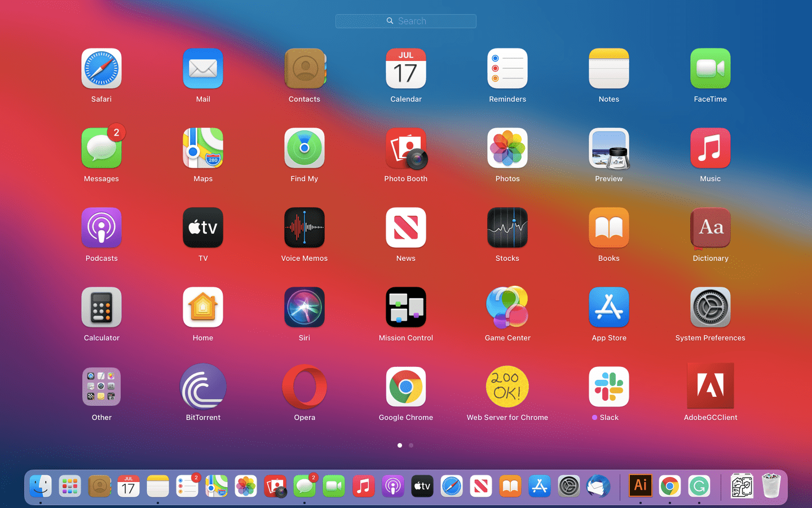This screenshot has width=812, height=508.
Task: Open Apple TV from the Dock
Action: 422,486
